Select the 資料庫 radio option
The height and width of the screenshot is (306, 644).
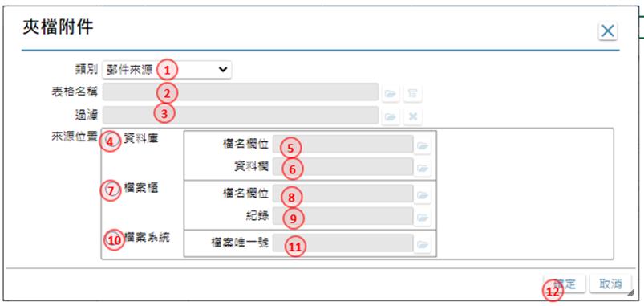[x=108, y=140]
